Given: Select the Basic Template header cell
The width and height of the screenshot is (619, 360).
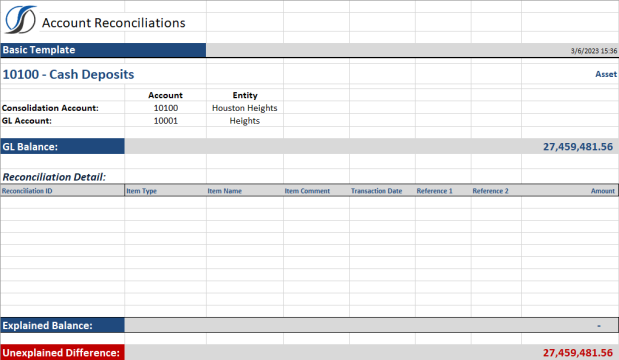Looking at the screenshot, I should 103,50.
